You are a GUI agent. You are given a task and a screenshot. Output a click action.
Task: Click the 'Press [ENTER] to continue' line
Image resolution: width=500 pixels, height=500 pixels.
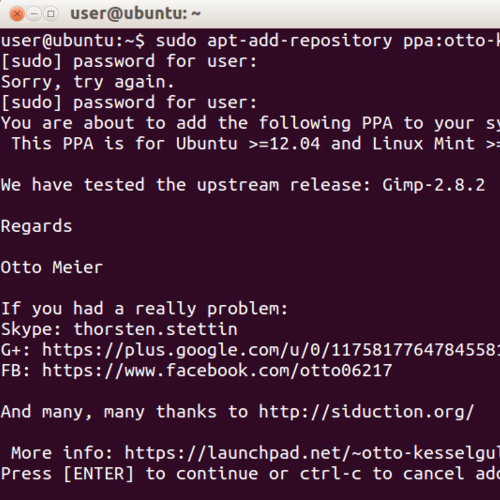coord(250,474)
